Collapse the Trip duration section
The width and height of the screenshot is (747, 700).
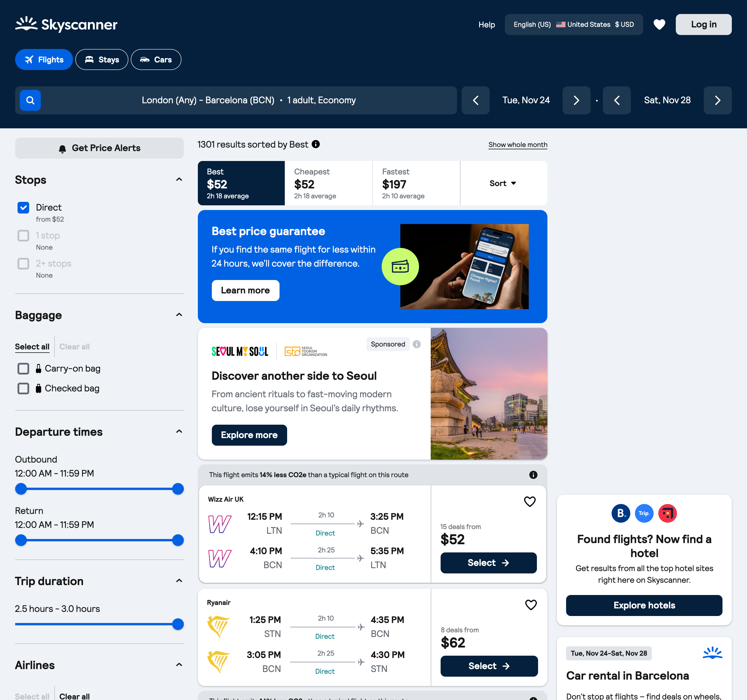[179, 581]
